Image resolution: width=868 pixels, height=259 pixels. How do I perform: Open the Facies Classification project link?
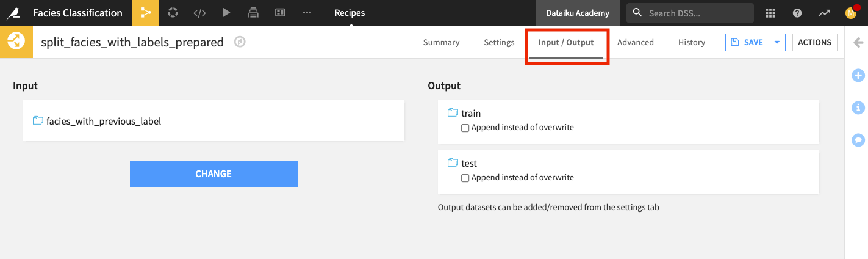click(77, 13)
